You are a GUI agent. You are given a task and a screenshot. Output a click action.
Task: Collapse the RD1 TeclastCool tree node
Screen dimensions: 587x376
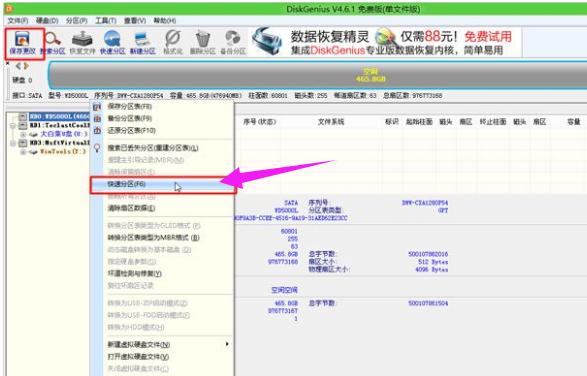coord(13,125)
